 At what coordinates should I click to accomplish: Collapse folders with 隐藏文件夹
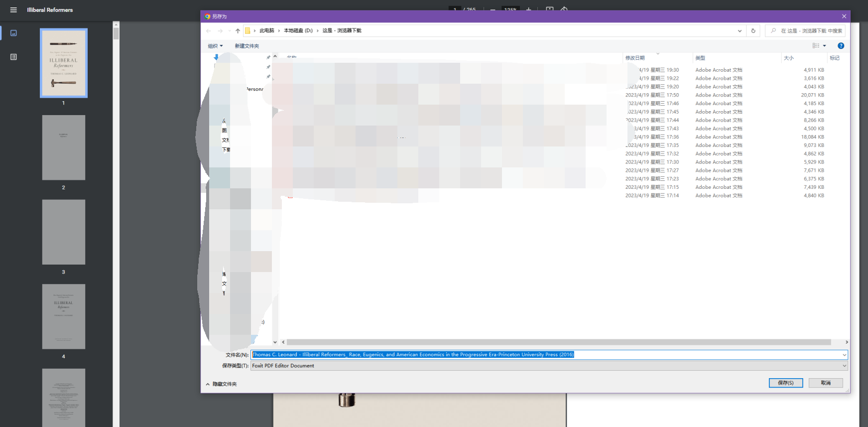tap(222, 384)
